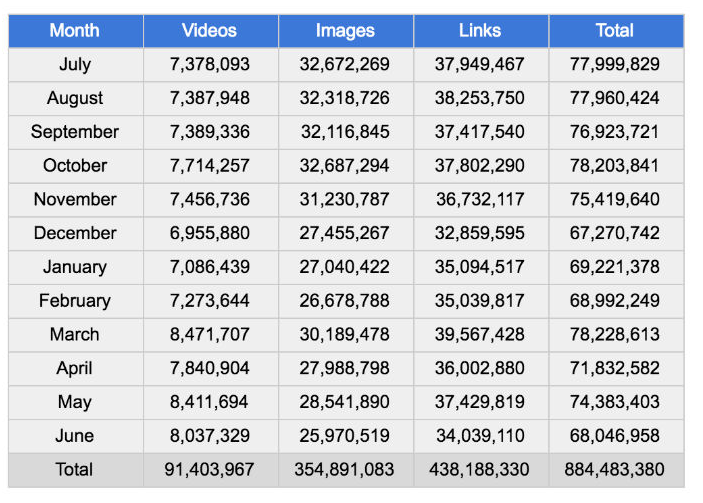Click the bottom Total row label

(75, 469)
